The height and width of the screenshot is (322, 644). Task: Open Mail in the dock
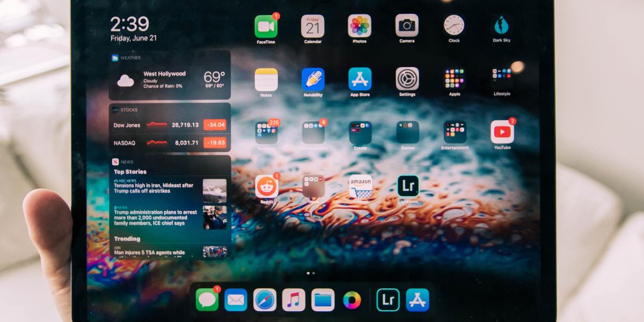click(x=236, y=299)
